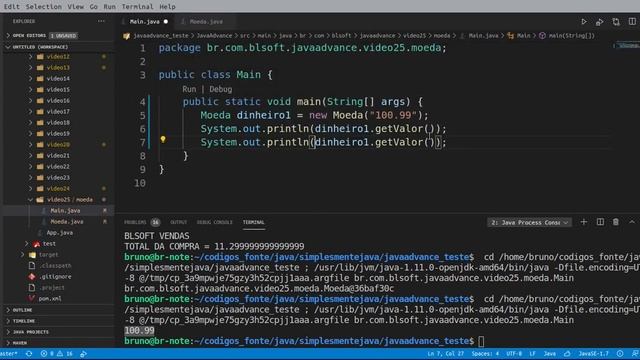Expand the target folder
The height and width of the screenshot is (360, 640).
tap(59, 255)
